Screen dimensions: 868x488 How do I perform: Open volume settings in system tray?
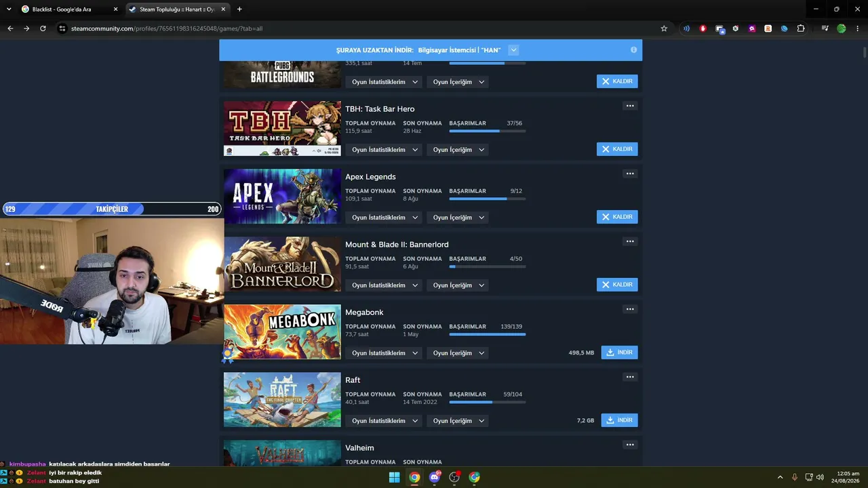[x=820, y=477]
